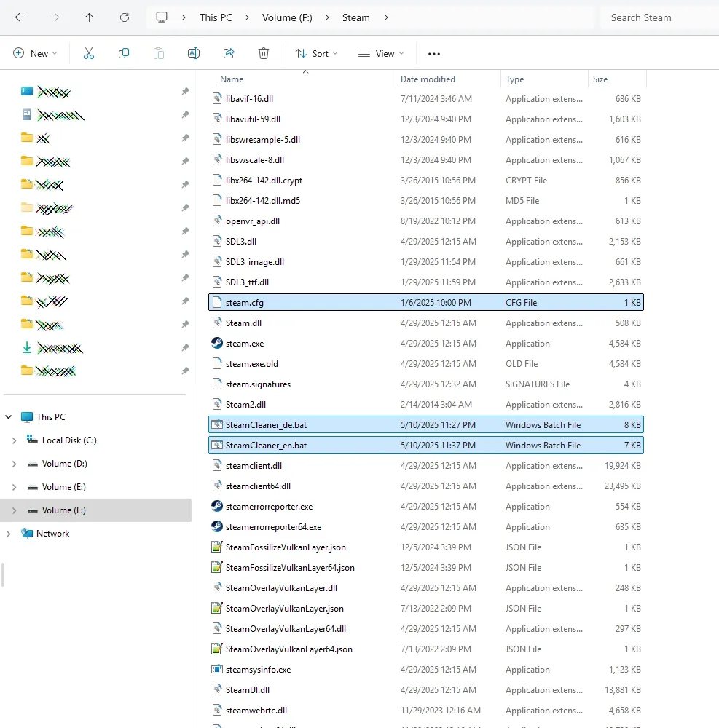
Task: Expand Volume (D:) in tree
Action: (15, 463)
